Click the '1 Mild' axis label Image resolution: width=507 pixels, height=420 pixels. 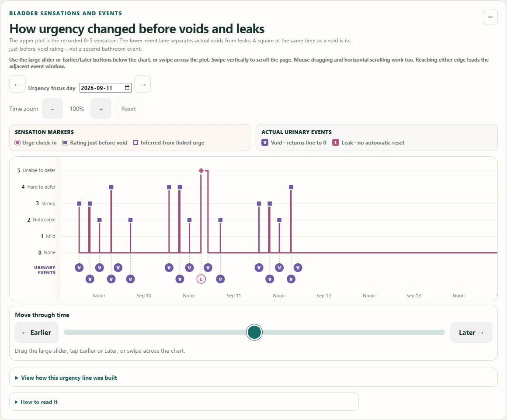coord(48,236)
